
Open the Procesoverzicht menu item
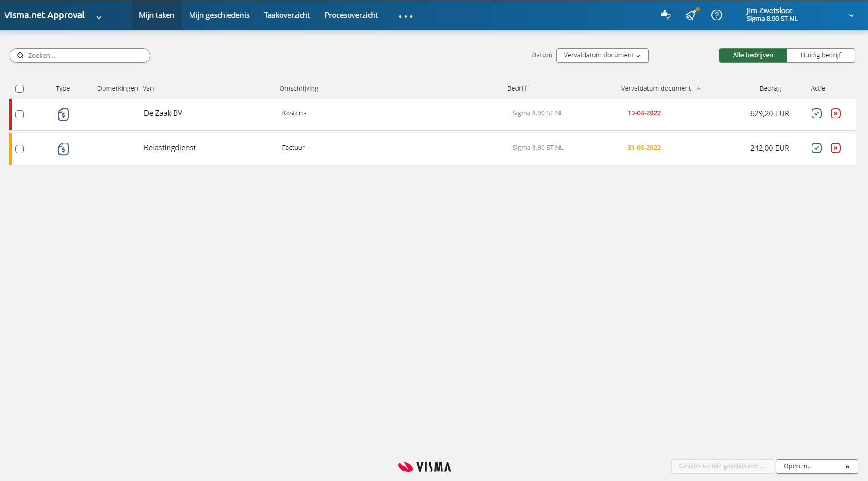(x=351, y=15)
